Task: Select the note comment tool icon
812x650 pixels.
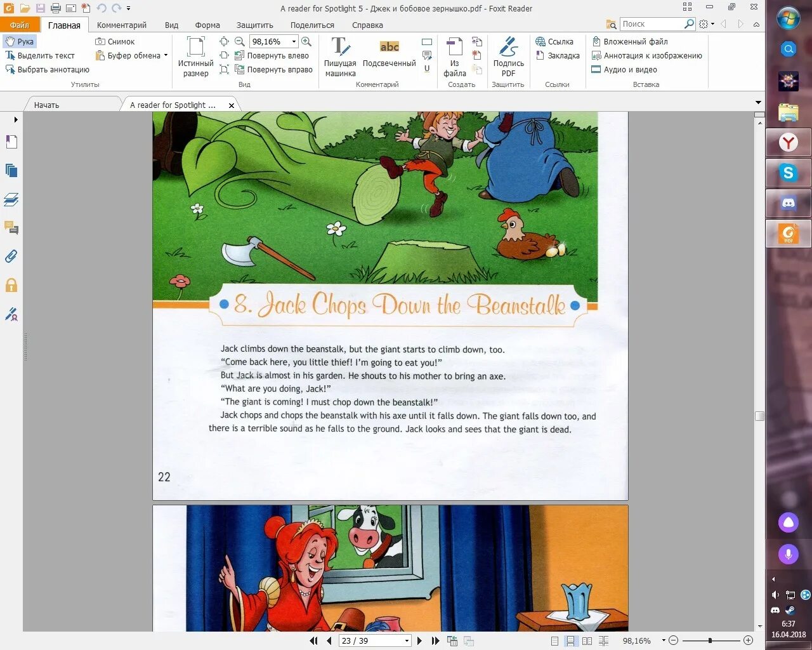Action: (x=427, y=55)
